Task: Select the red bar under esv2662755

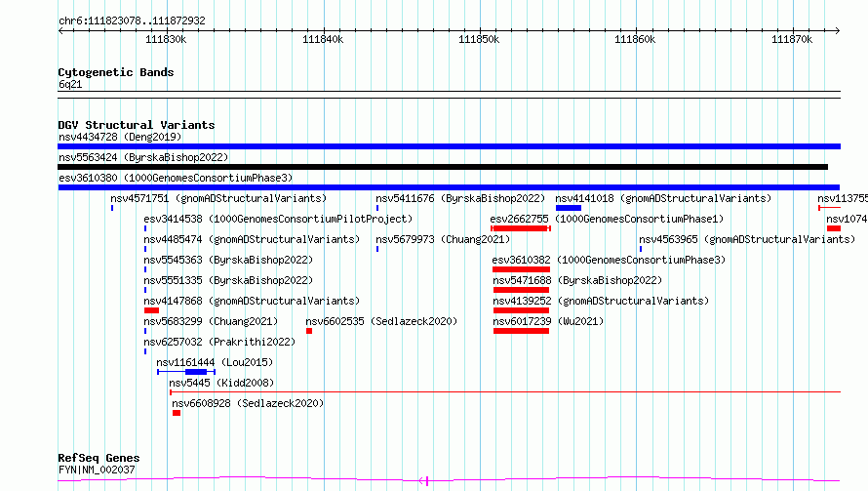Action: pos(521,228)
